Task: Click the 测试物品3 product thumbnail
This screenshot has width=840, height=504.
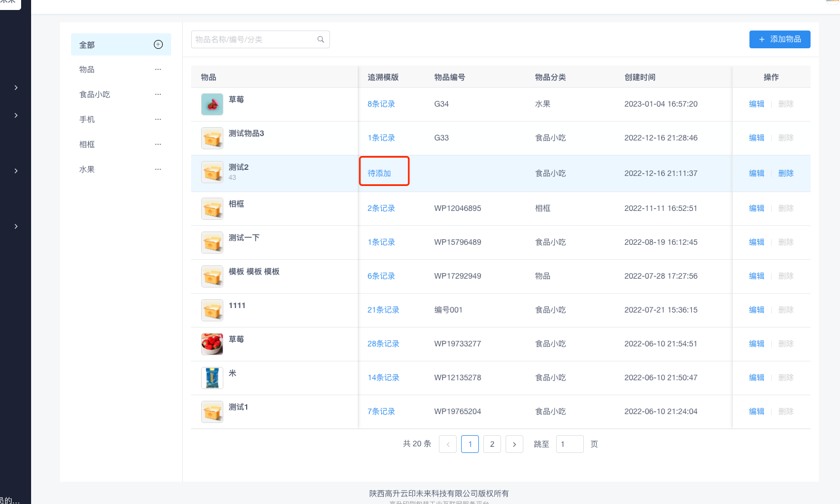Action: (212, 138)
